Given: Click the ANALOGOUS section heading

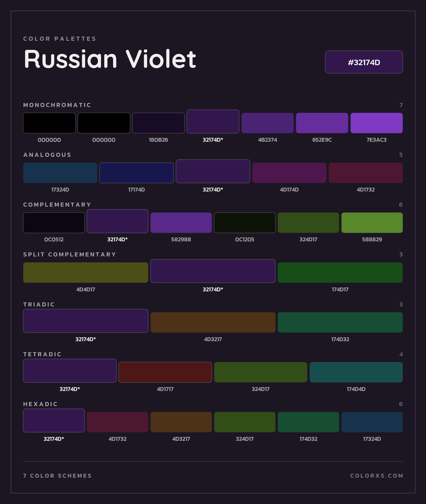Looking at the screenshot, I should coord(47,155).
